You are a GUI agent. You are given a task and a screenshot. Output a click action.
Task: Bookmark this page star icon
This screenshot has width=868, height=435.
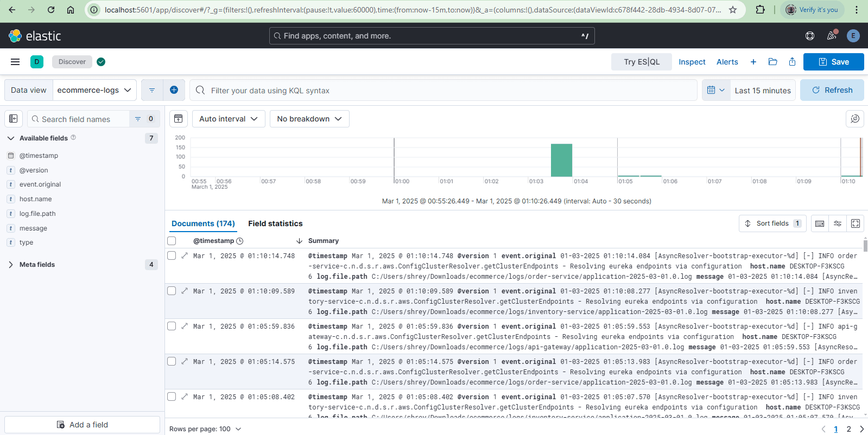click(x=733, y=10)
